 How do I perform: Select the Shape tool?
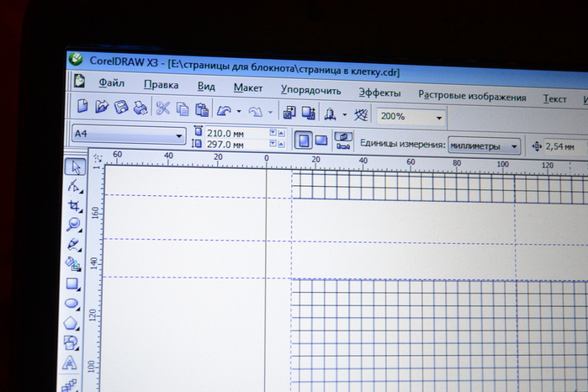point(74,186)
